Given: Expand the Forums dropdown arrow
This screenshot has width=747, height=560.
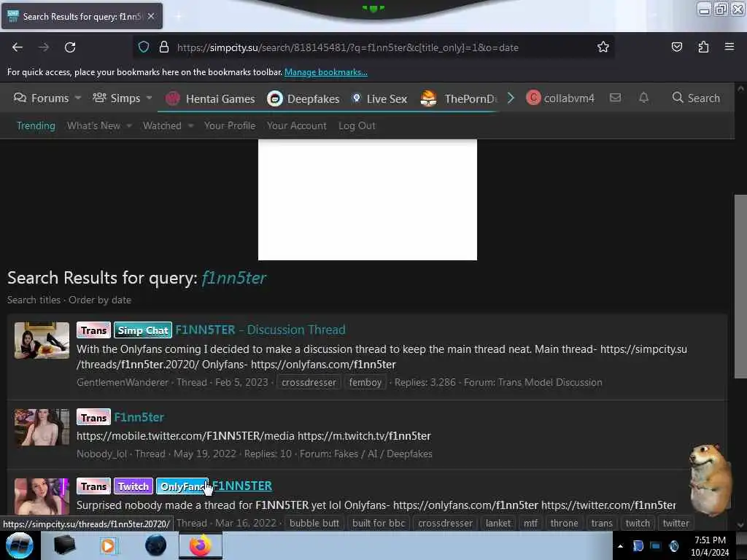Looking at the screenshot, I should 77,98.
